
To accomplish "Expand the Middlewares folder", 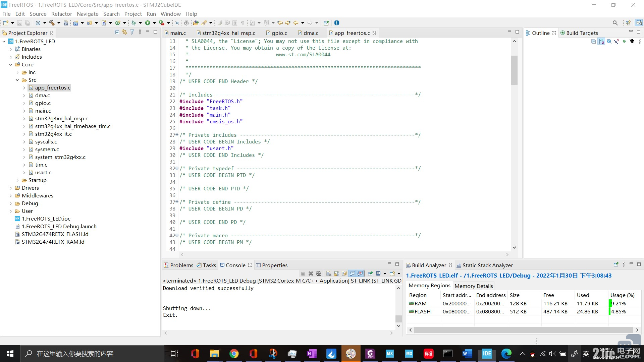I will tap(11, 196).
